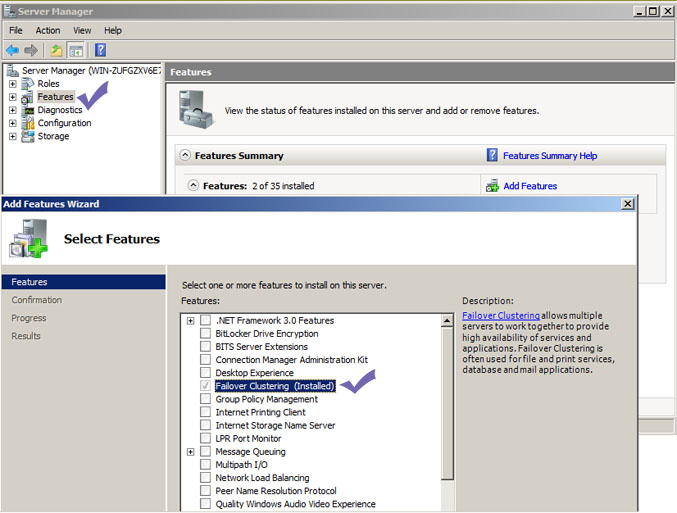Image resolution: width=677 pixels, height=513 pixels.
Task: Collapse the Features Summary section
Action: coord(185,155)
